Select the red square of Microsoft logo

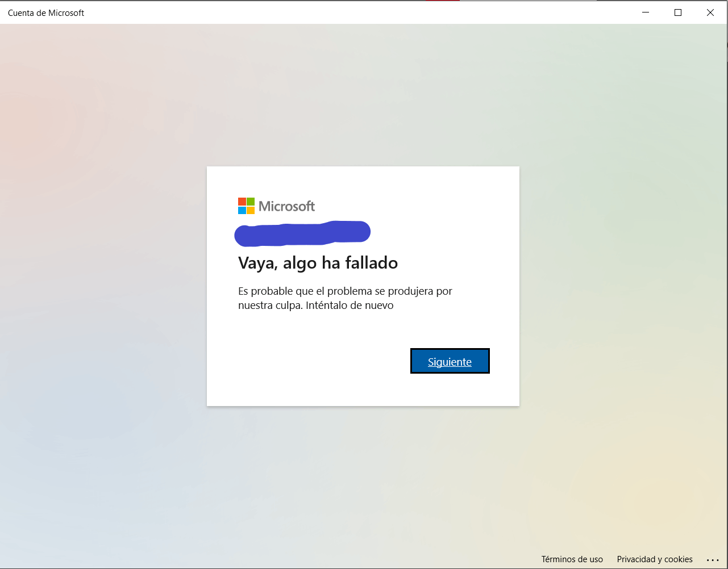point(242,202)
